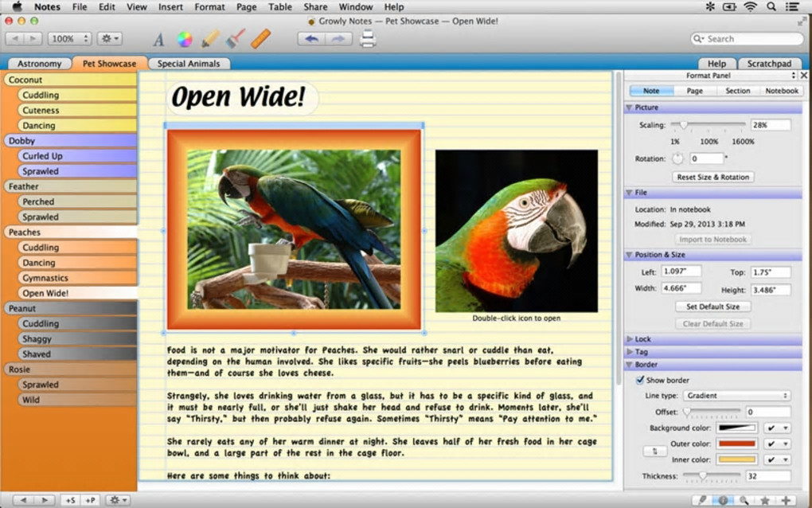Click the info icon in bottom right bar

point(723,500)
